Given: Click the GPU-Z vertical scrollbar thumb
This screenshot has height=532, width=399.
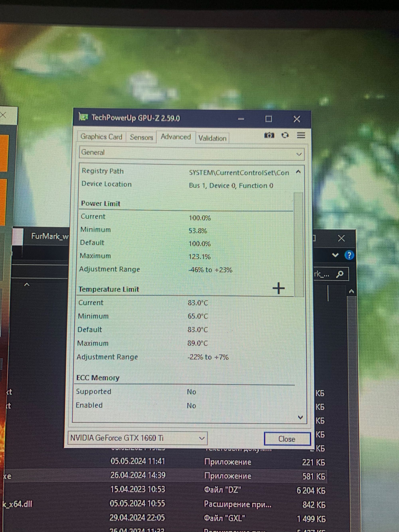Looking at the screenshot, I should [x=299, y=244].
